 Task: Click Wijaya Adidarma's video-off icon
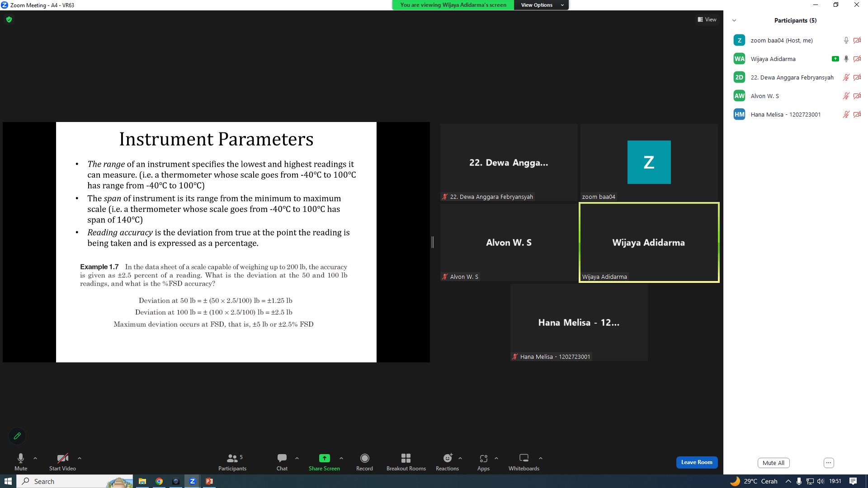click(857, 59)
